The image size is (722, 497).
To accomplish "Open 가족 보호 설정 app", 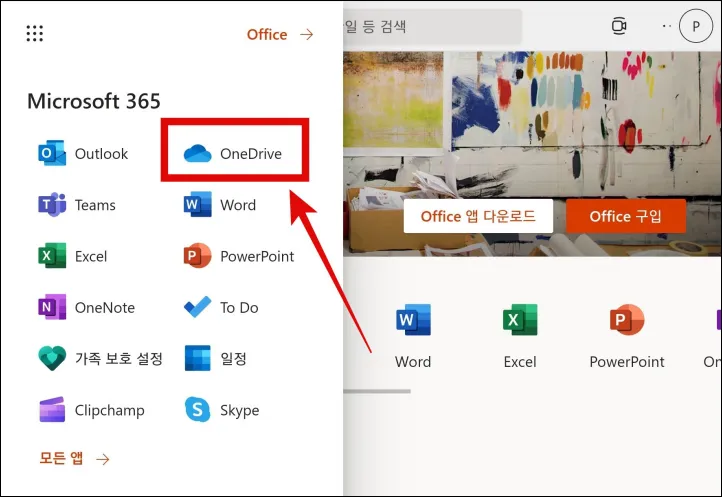I will (x=100, y=358).
